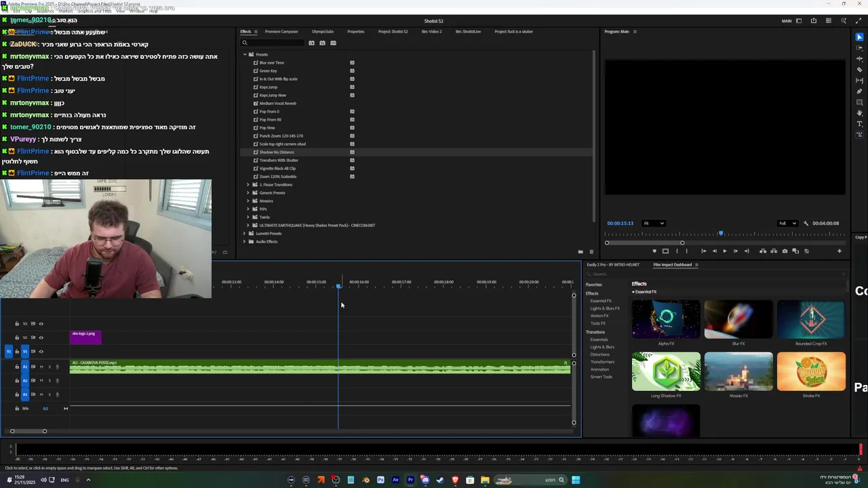Screen dimensions: 868x488
Task: Click the Program Monitor zoom scroll bar
Action: coord(644,243)
